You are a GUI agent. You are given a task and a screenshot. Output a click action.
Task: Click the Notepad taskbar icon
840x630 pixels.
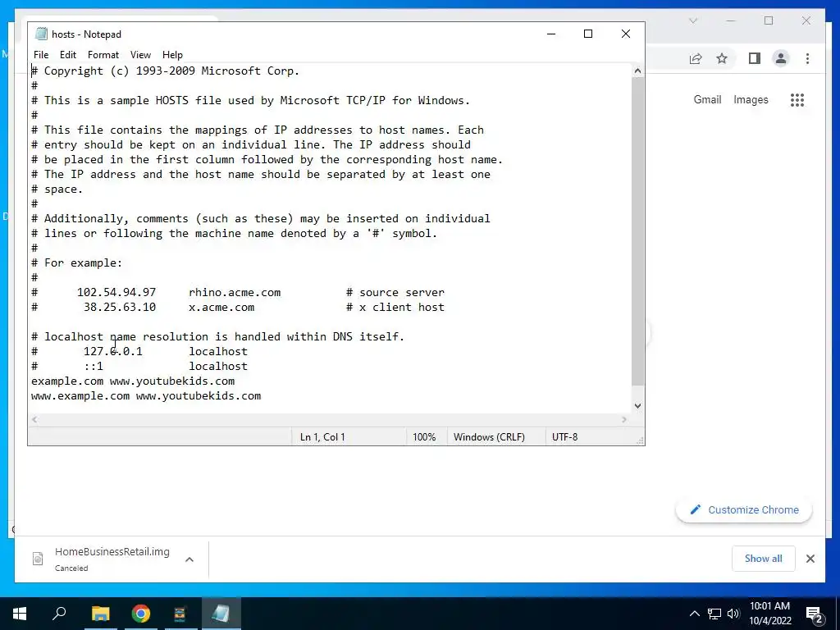(x=221, y=614)
